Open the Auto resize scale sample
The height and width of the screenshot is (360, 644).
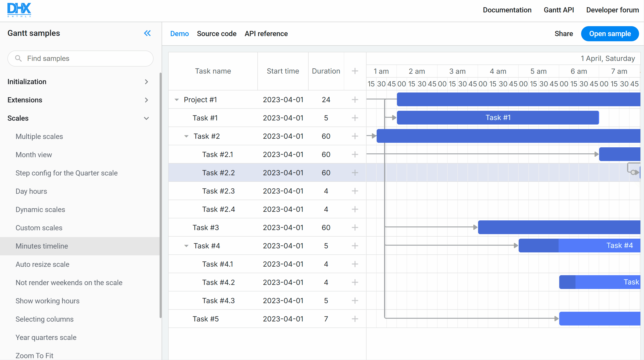[43, 264]
